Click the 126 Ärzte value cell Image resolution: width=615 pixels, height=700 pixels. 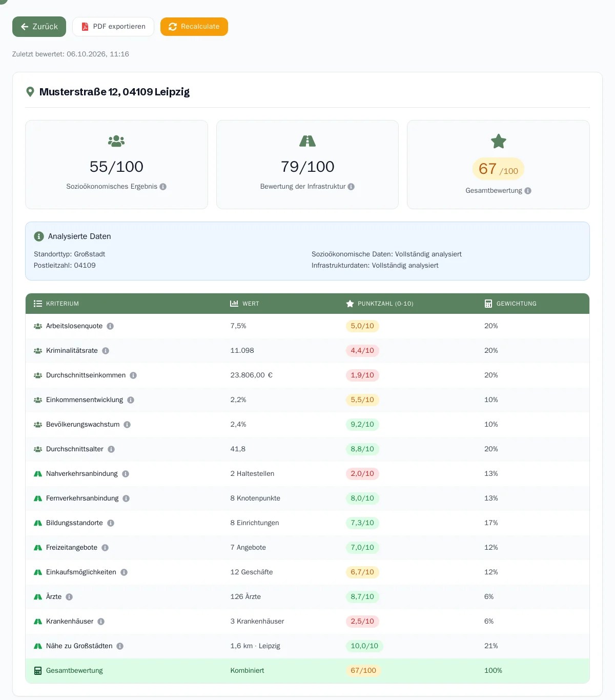pyautogui.click(x=245, y=597)
